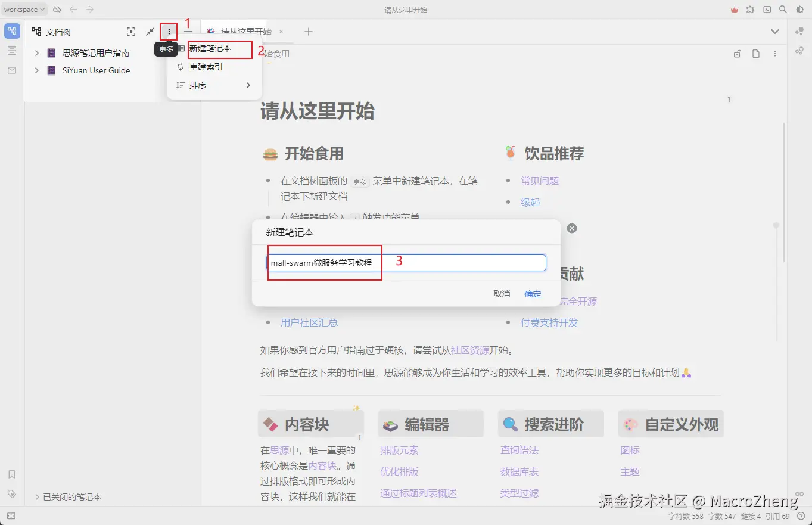The height and width of the screenshot is (525, 812).
Task: Cancel the dialog with 取消
Action: (x=502, y=294)
